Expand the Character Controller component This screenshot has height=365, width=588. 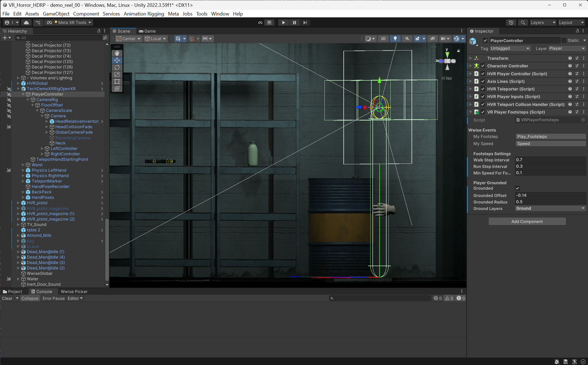point(470,66)
